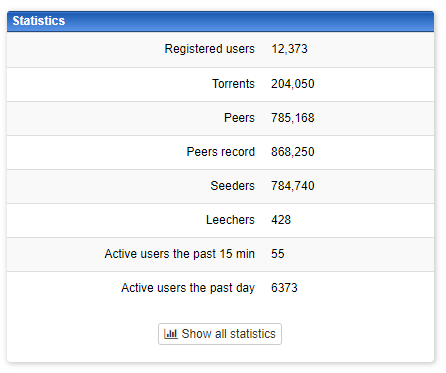
Task: Click the 428 leechers value
Action: (281, 220)
